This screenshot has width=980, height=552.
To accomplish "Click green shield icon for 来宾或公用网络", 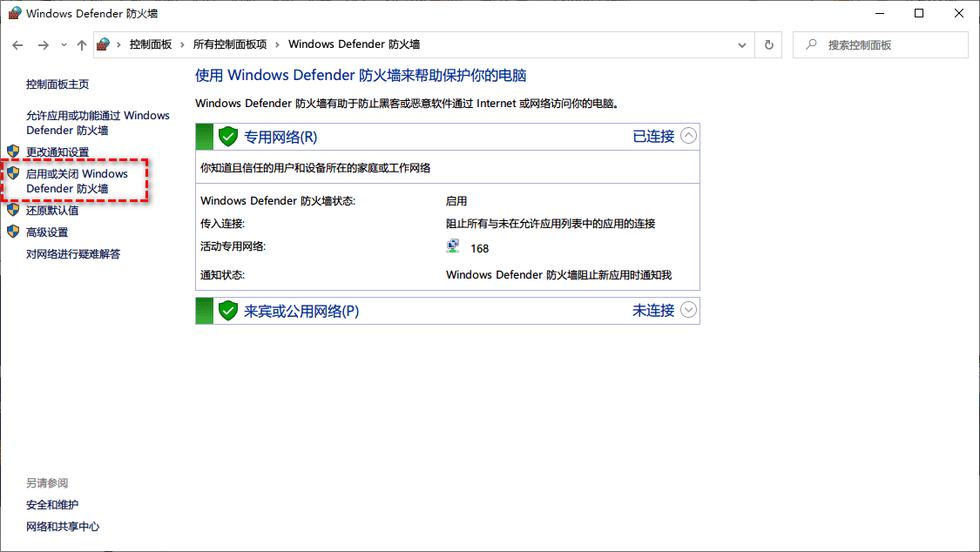I will coord(228,310).
